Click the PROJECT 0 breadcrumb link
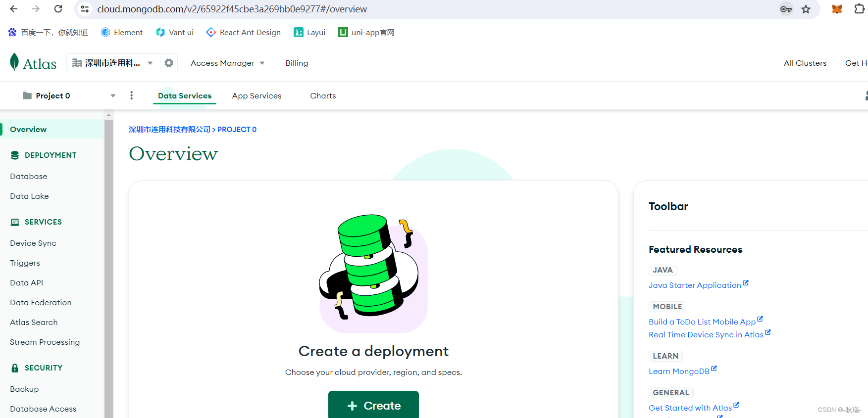This screenshot has width=868, height=418. click(x=237, y=129)
